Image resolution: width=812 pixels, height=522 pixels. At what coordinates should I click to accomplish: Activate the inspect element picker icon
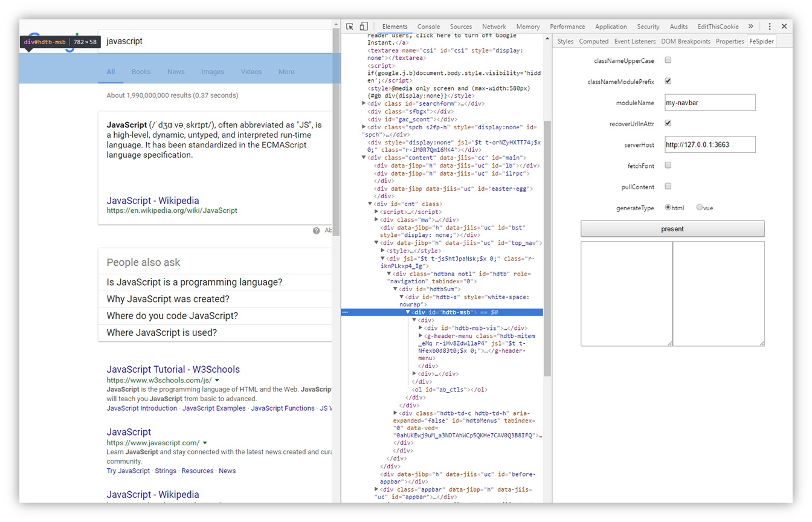(x=350, y=27)
